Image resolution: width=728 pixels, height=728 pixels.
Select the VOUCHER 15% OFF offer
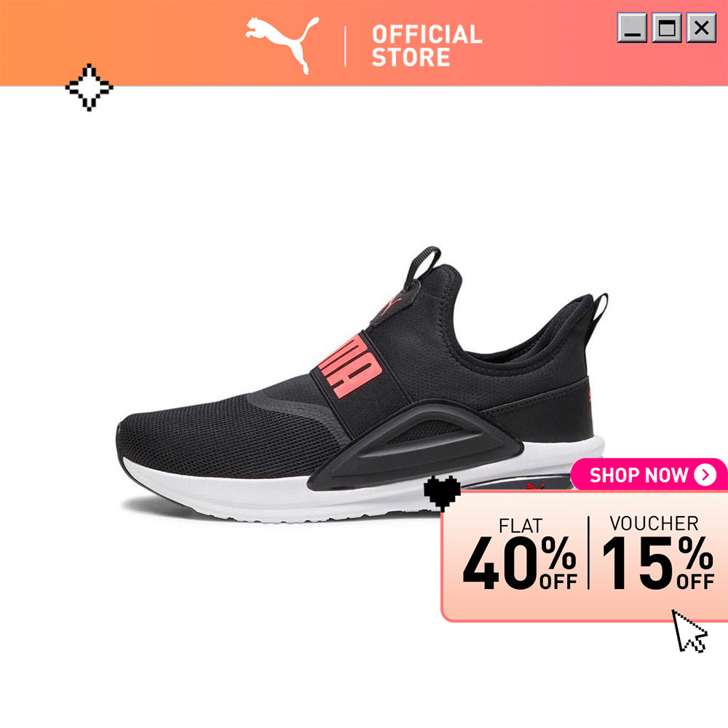658,553
